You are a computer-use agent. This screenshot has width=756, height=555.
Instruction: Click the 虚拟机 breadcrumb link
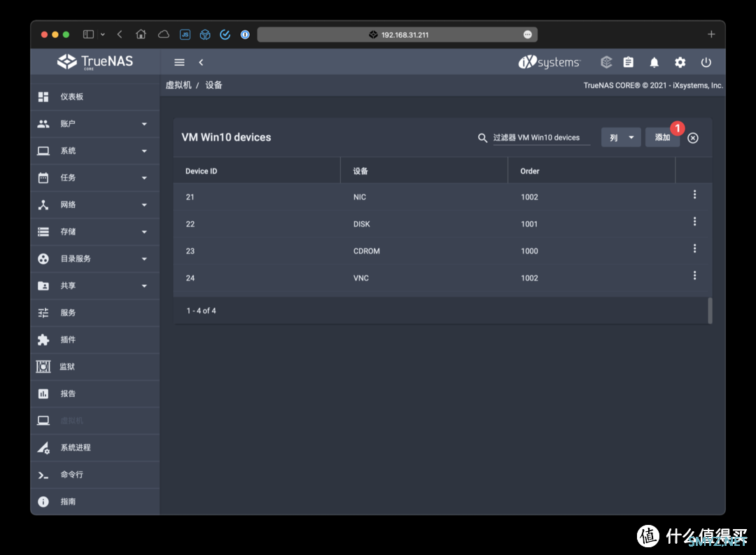tap(178, 85)
